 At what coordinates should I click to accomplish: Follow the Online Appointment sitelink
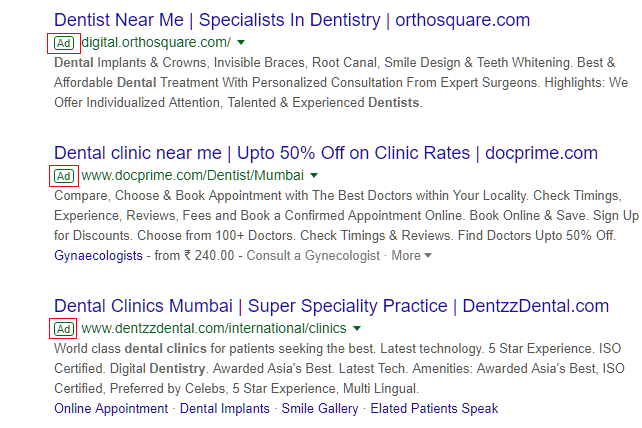pyautogui.click(x=111, y=408)
